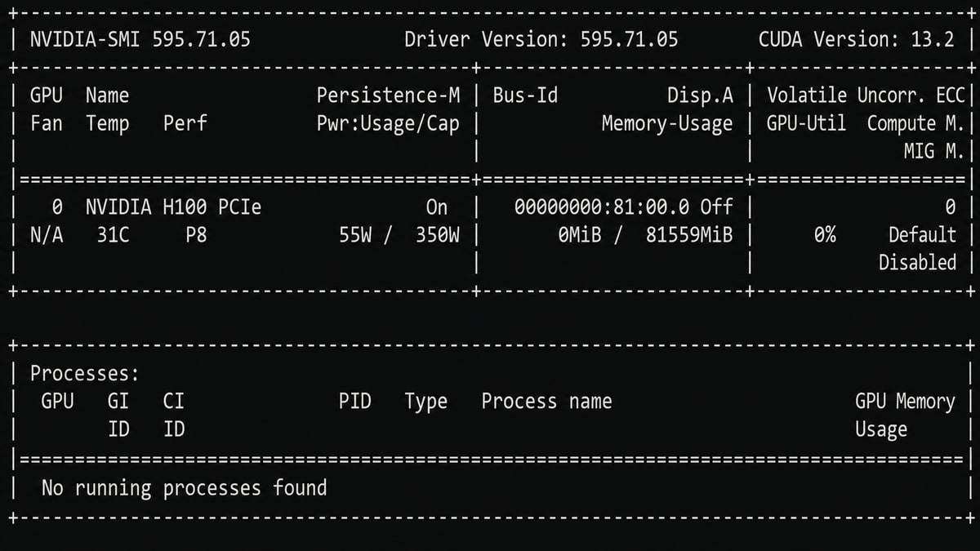Click the "GPU Memory" processes column header
Screen dimensions: 980x551
905,402
